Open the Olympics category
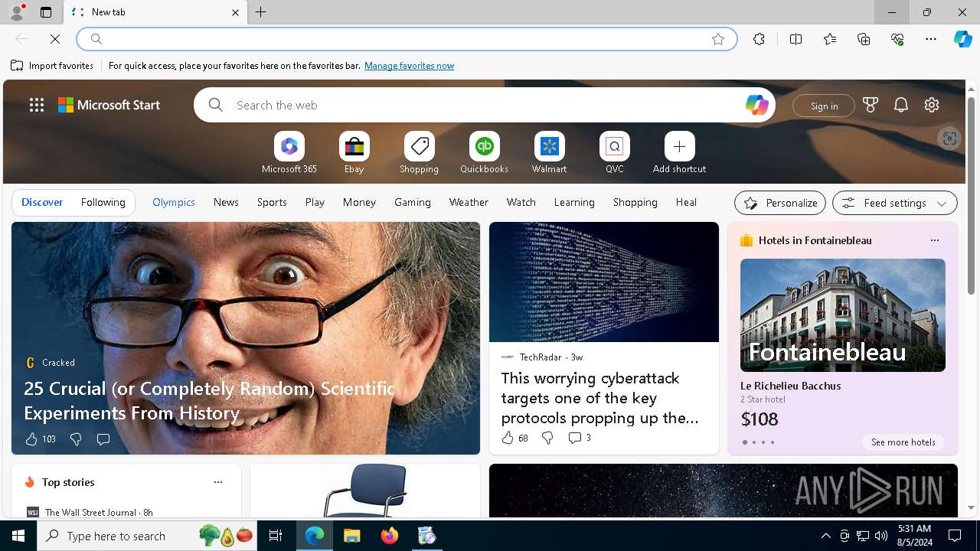Image resolution: width=980 pixels, height=551 pixels. (x=174, y=202)
